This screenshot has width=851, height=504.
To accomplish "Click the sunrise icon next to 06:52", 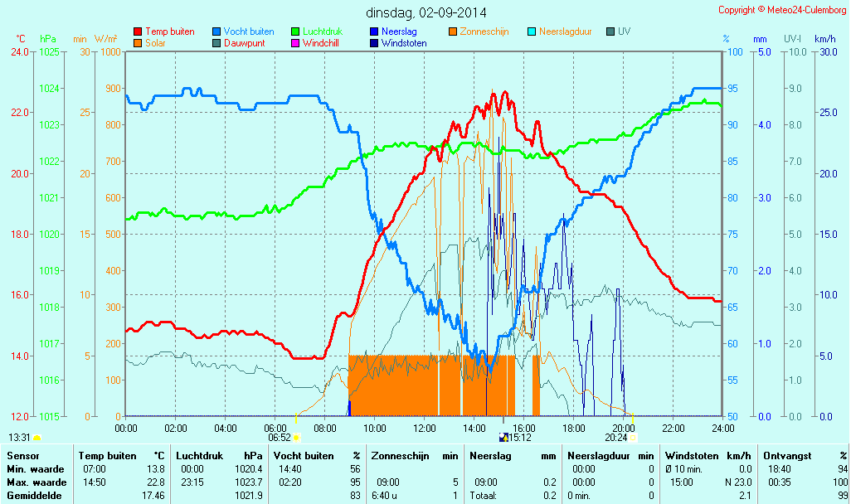I will pos(296,438).
